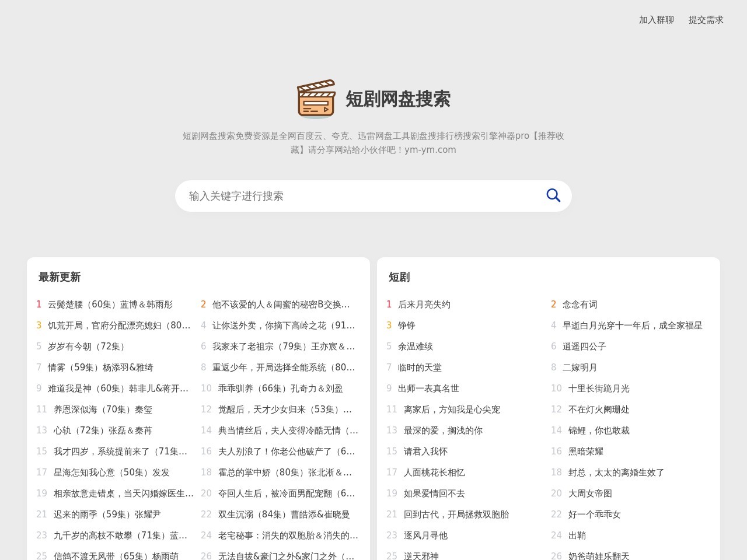Click the entry 铮铮

coord(406,325)
